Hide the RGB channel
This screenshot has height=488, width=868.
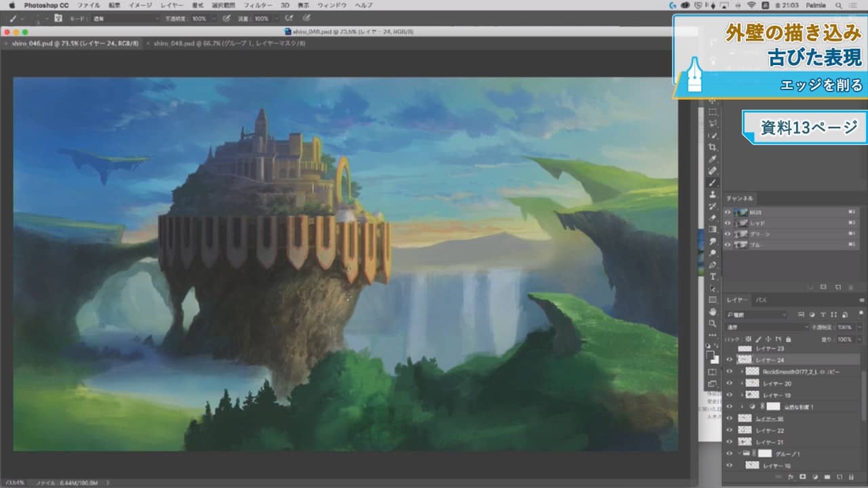[x=728, y=212]
